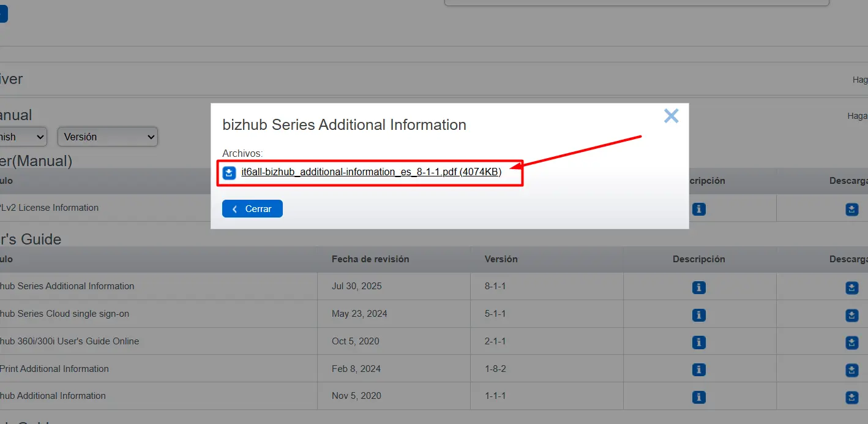Click the Cerrar button
This screenshot has height=424, width=868.
tap(252, 209)
